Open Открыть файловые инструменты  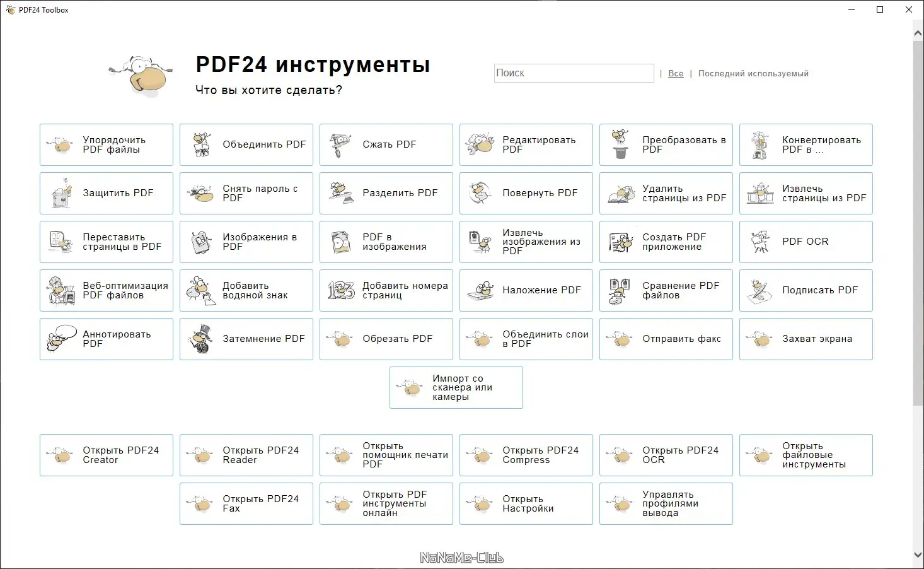tap(806, 455)
